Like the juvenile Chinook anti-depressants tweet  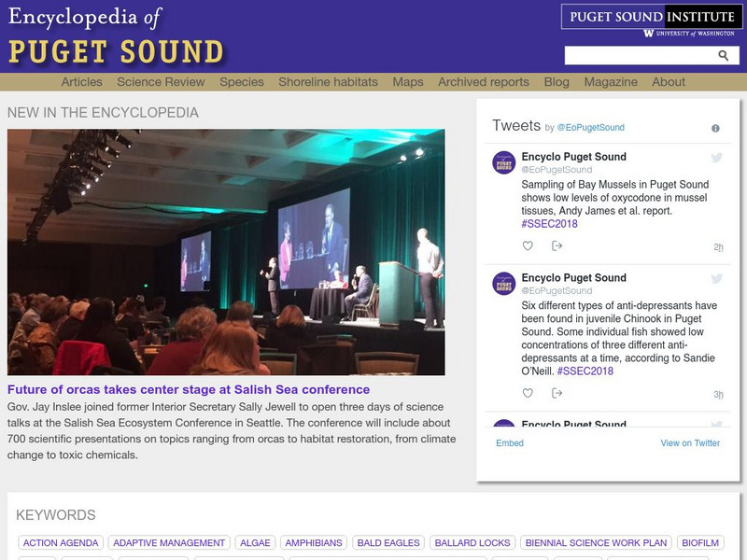click(x=528, y=393)
